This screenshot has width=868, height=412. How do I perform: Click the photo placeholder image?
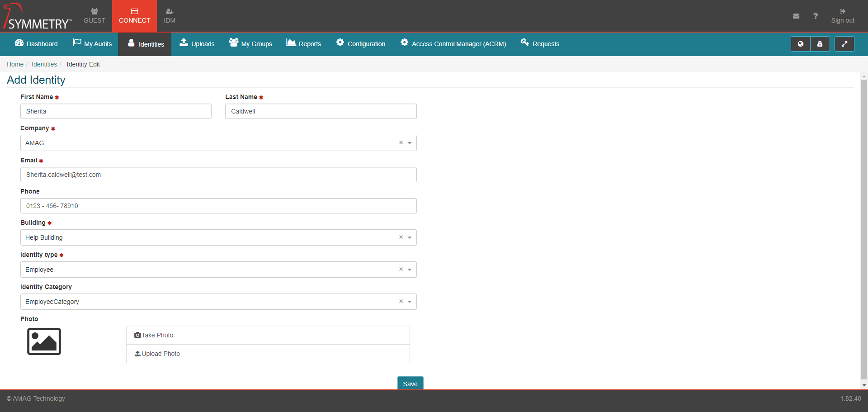pos(44,341)
